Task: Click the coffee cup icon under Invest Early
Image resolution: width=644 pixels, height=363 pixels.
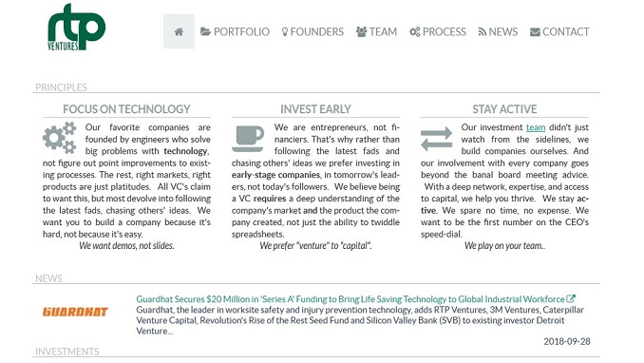Action: (248, 139)
